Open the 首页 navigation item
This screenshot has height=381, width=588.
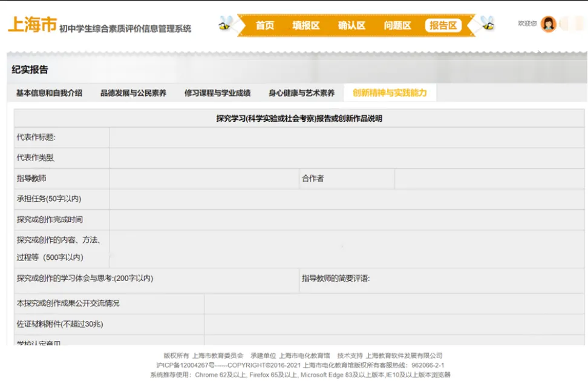(x=264, y=25)
